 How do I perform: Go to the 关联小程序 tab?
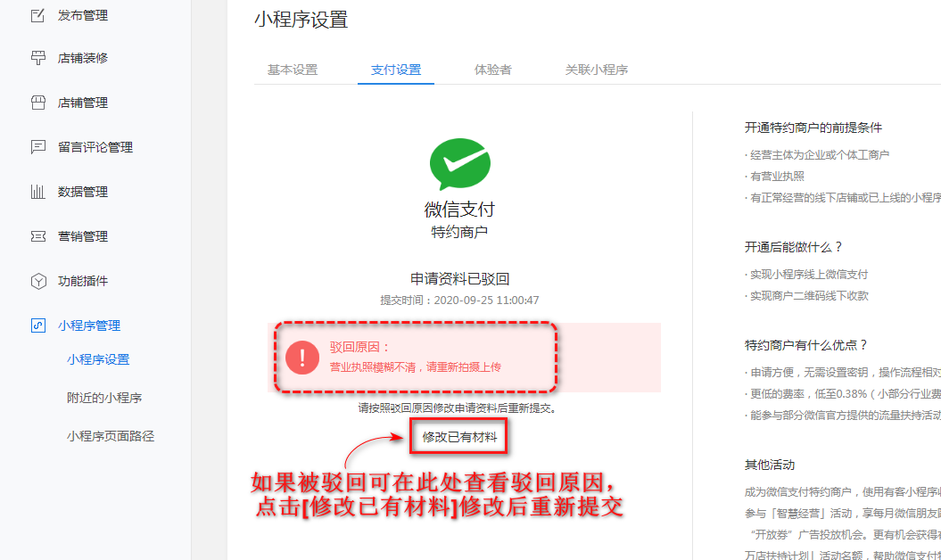tap(596, 70)
